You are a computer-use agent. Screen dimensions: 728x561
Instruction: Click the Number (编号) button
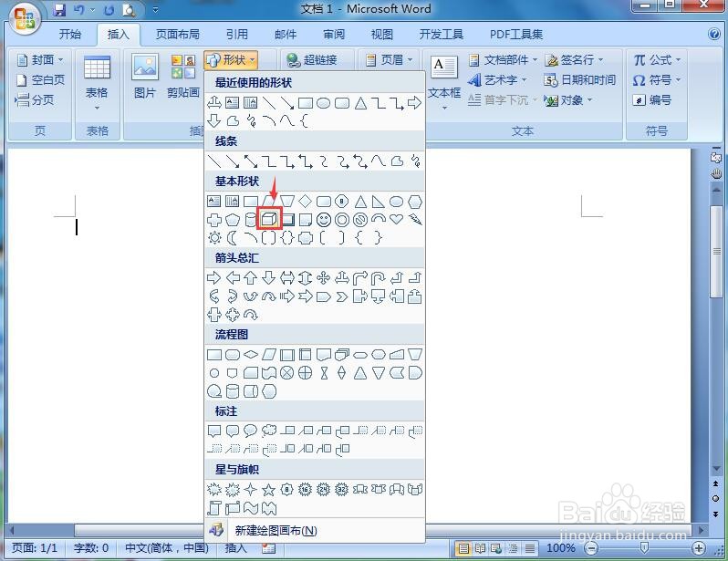coord(652,99)
